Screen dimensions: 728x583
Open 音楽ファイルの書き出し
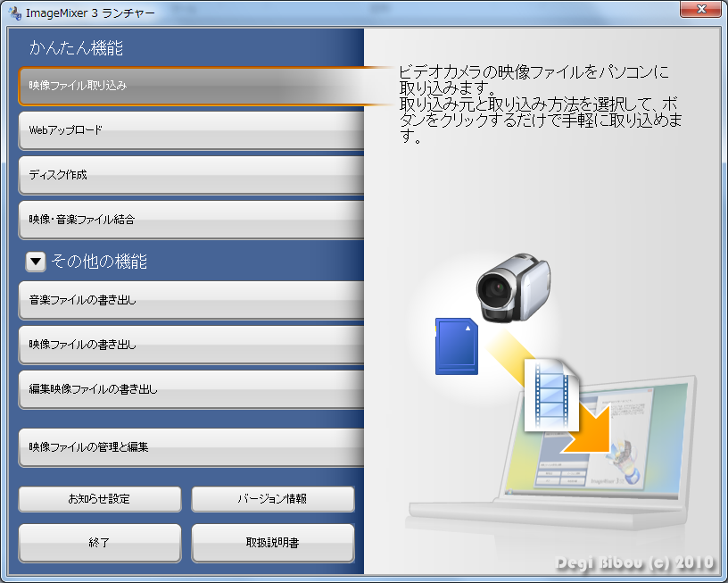[x=191, y=300]
